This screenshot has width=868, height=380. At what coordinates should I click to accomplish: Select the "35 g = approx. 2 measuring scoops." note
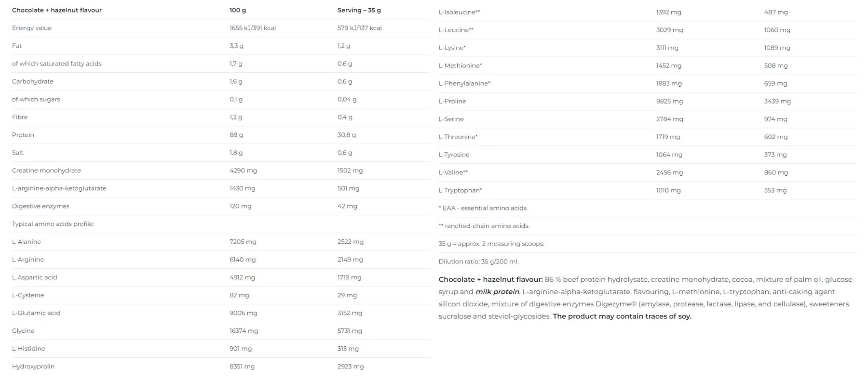[491, 244]
